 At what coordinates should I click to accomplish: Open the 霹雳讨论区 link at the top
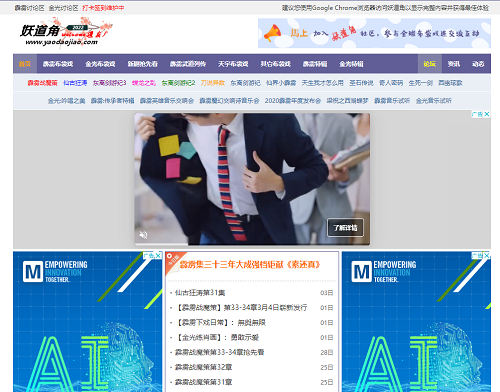point(29,8)
